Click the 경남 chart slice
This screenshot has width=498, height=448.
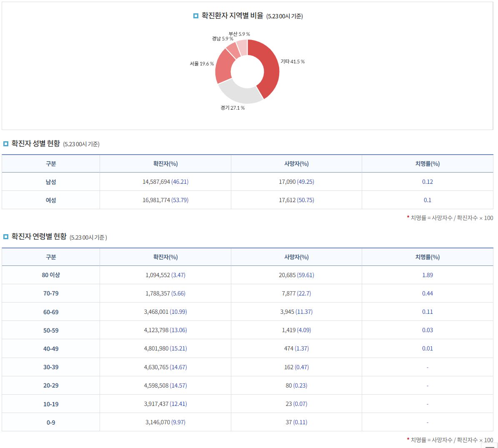click(233, 50)
